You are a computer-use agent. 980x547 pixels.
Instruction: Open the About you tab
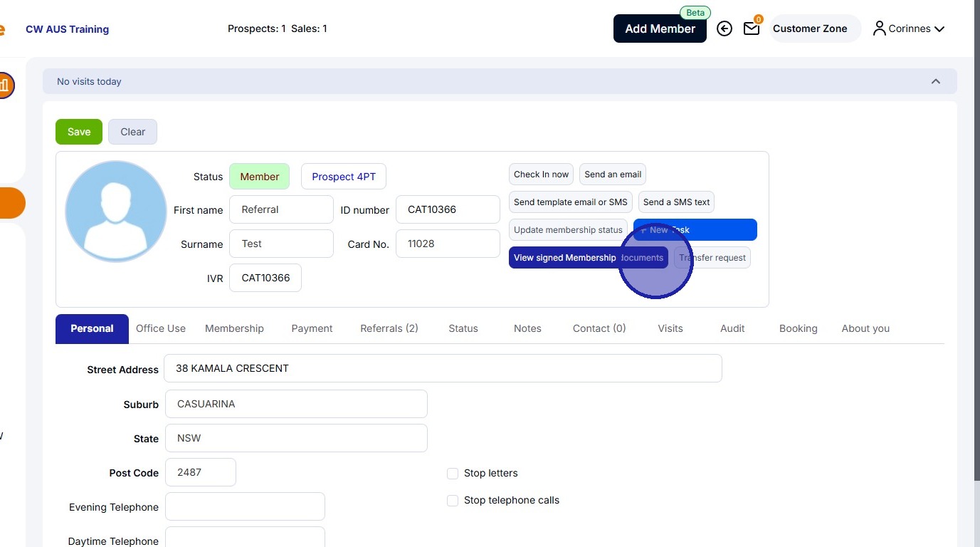click(865, 328)
